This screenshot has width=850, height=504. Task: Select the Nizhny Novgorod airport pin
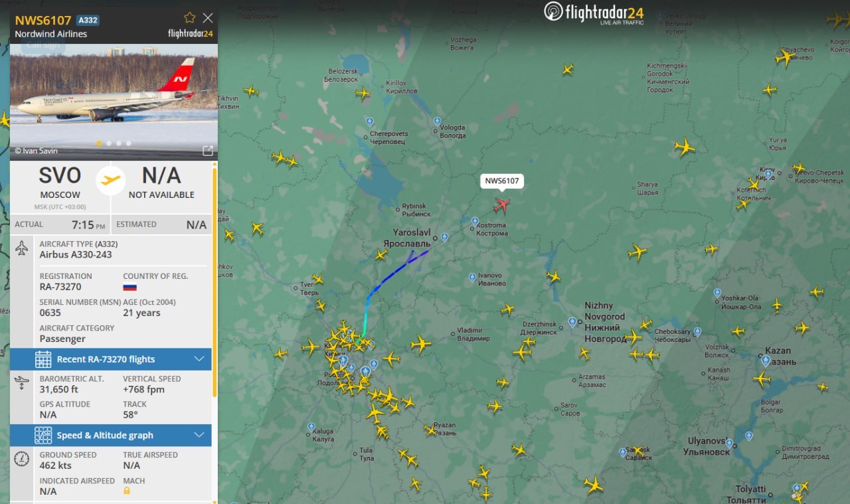[572, 322]
